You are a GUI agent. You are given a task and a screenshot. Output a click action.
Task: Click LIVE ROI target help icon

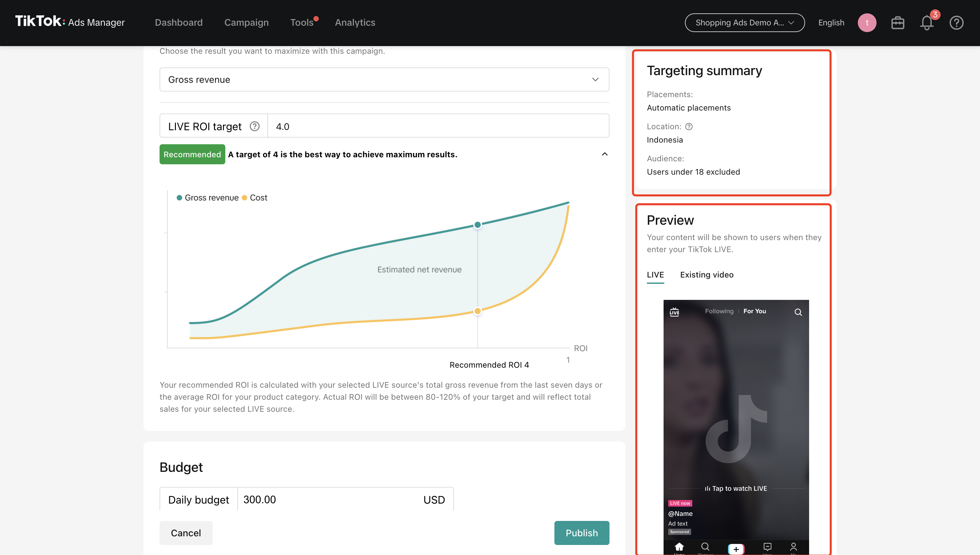[x=255, y=126]
